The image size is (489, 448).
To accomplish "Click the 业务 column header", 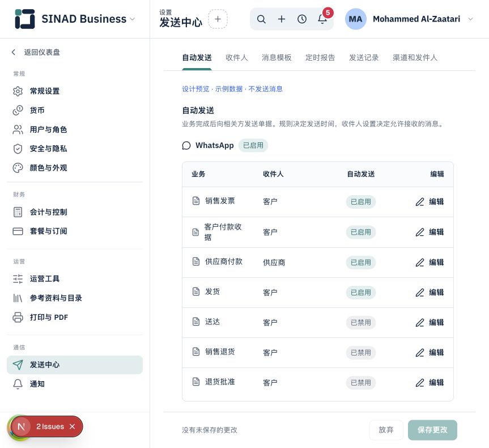I will pos(198,174).
